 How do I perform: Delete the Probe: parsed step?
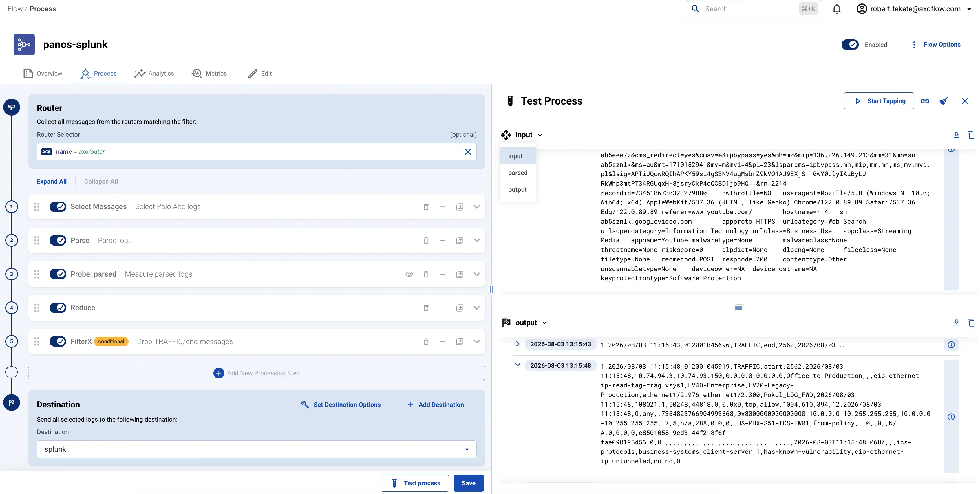pyautogui.click(x=426, y=274)
